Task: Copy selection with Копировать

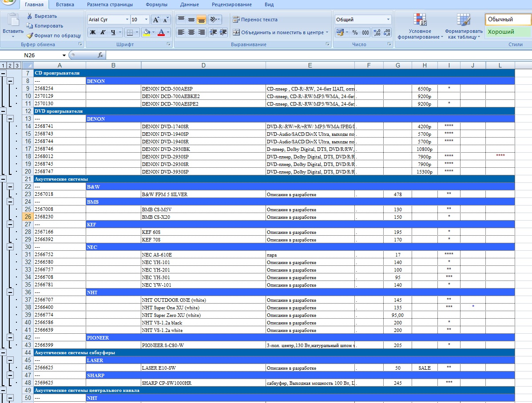Action: [x=45, y=26]
